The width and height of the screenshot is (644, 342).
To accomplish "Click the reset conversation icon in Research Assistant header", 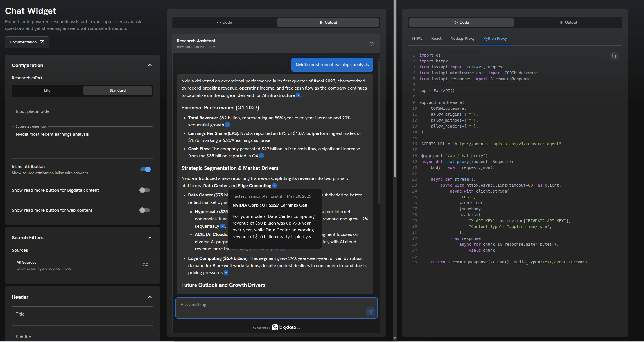I will click(x=371, y=44).
